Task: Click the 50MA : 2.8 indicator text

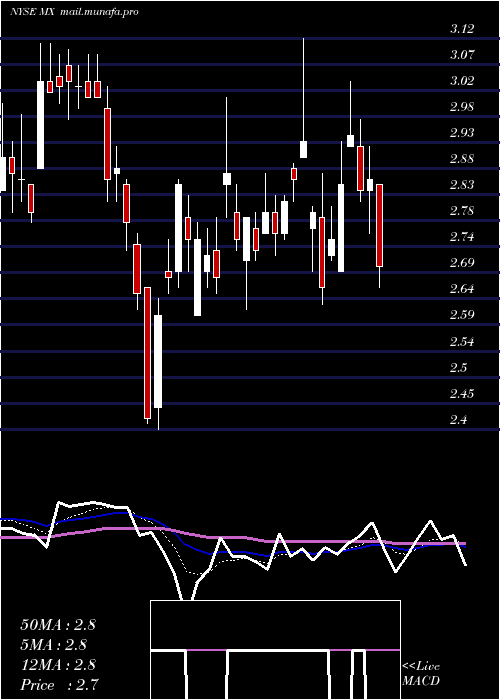Action: (58, 625)
